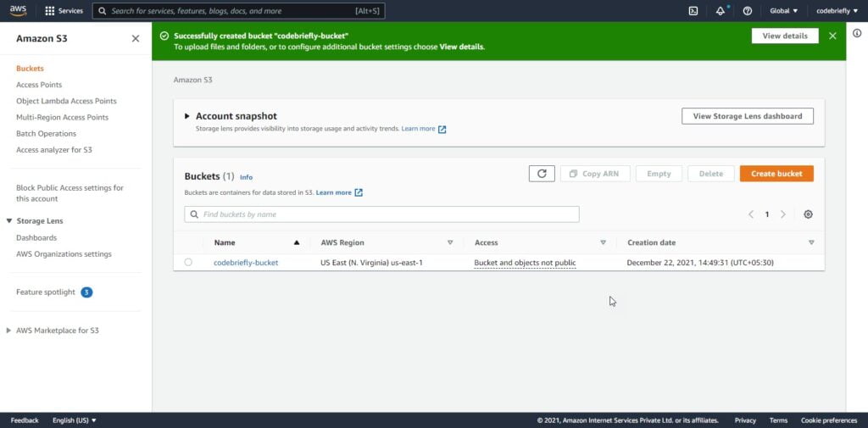Click US East (N. Virginia) us-east-1 cell
The height and width of the screenshot is (428, 868).
click(x=371, y=263)
